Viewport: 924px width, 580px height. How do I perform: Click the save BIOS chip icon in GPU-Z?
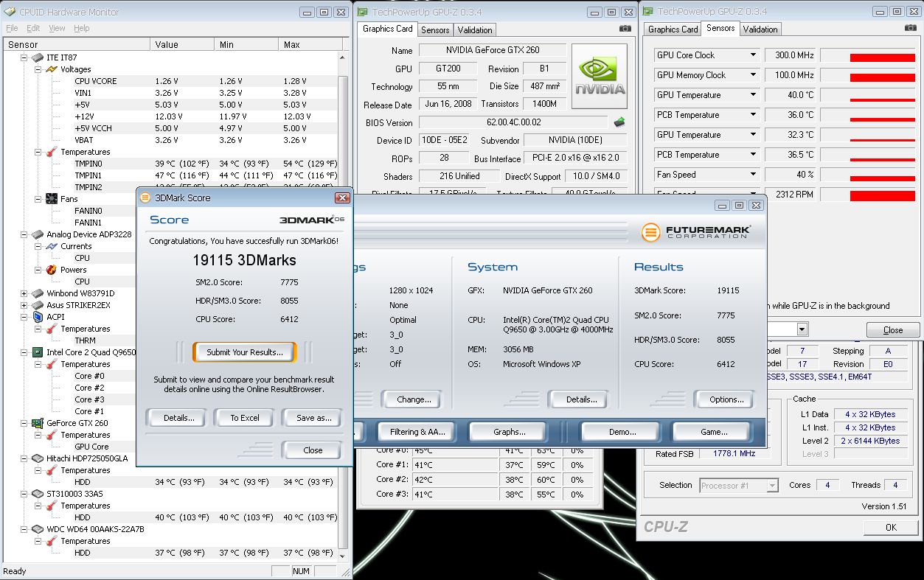tap(619, 122)
